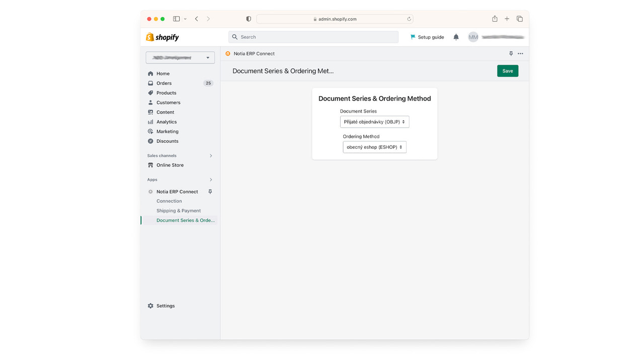Click the notification bell
The image size is (644, 362).
pyautogui.click(x=456, y=37)
